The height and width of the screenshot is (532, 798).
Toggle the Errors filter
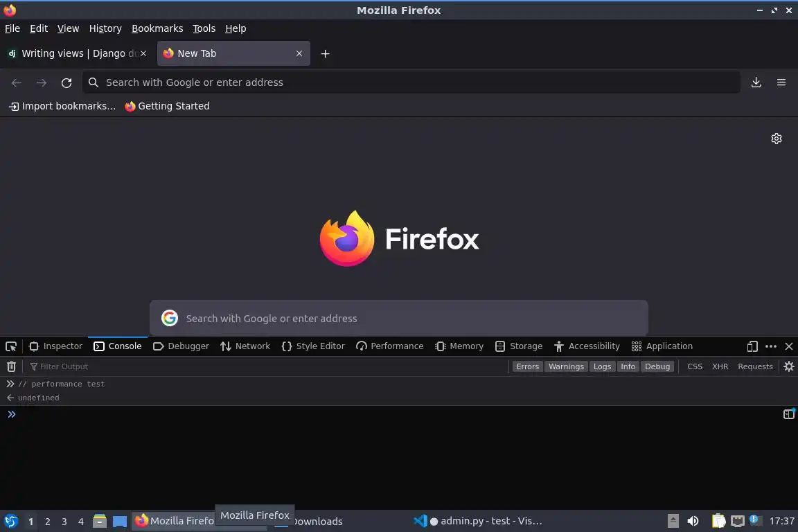pyautogui.click(x=527, y=366)
